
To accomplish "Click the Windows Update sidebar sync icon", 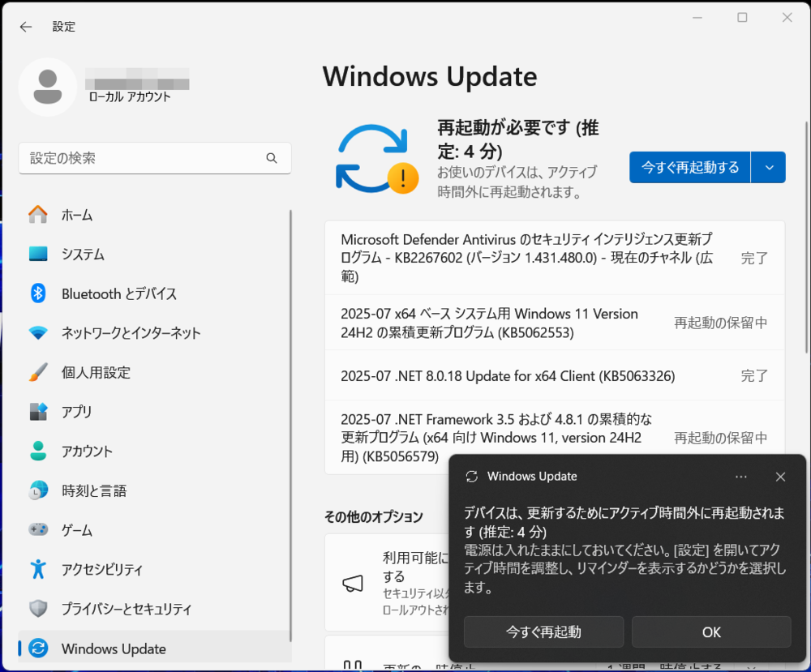I will 38,648.
